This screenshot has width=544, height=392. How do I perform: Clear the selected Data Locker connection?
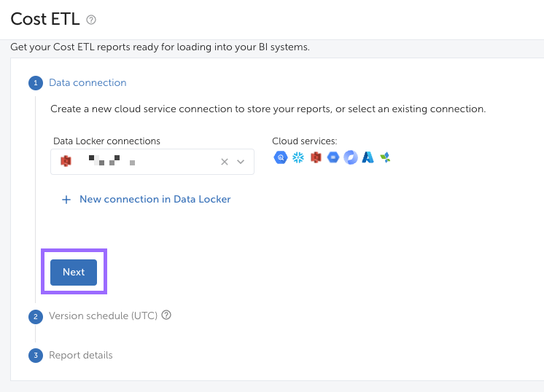tap(225, 162)
